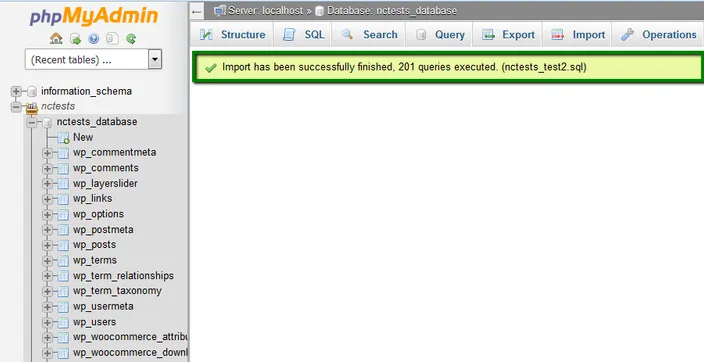Screen dimensions: 704x362
Task: Click the Server: localhost breadcrumb
Action: [x=265, y=11]
